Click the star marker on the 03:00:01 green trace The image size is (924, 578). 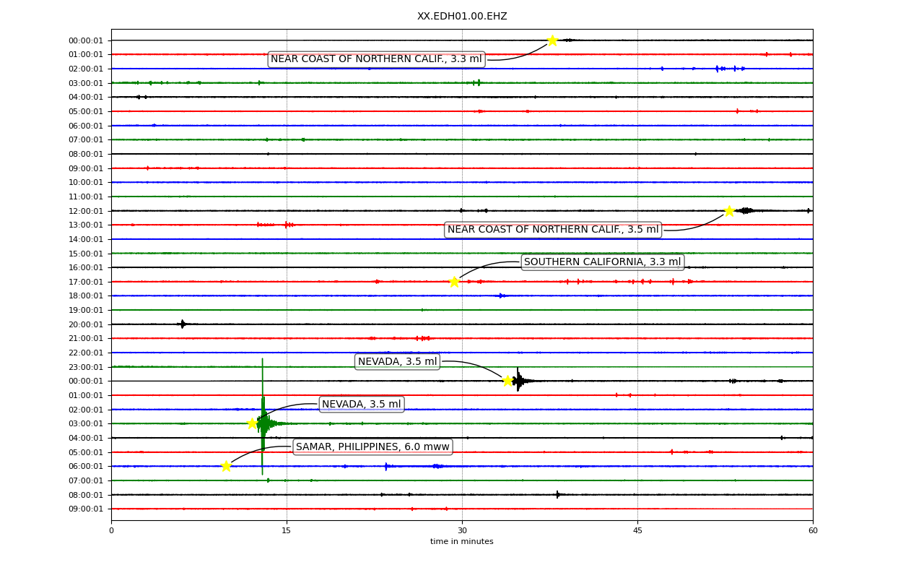coord(253,423)
